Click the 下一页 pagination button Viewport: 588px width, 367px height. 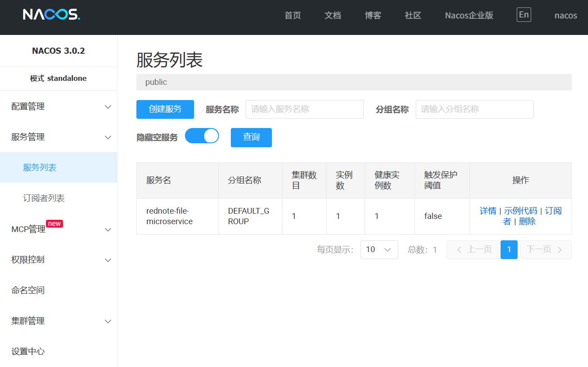pos(546,249)
